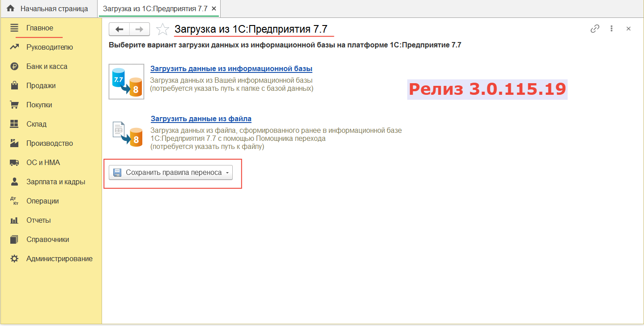This screenshot has width=644, height=326.
Task: Open the three-dot more options menu
Action: point(611,29)
